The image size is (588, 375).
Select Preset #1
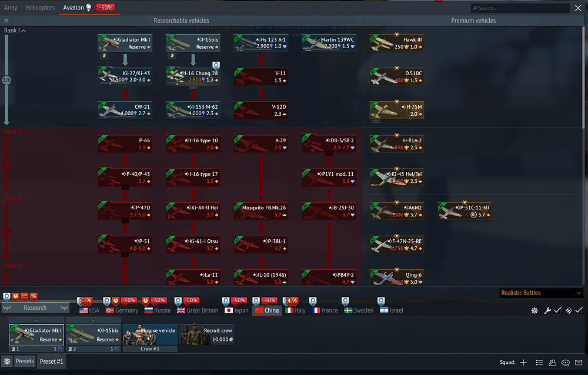point(51,361)
